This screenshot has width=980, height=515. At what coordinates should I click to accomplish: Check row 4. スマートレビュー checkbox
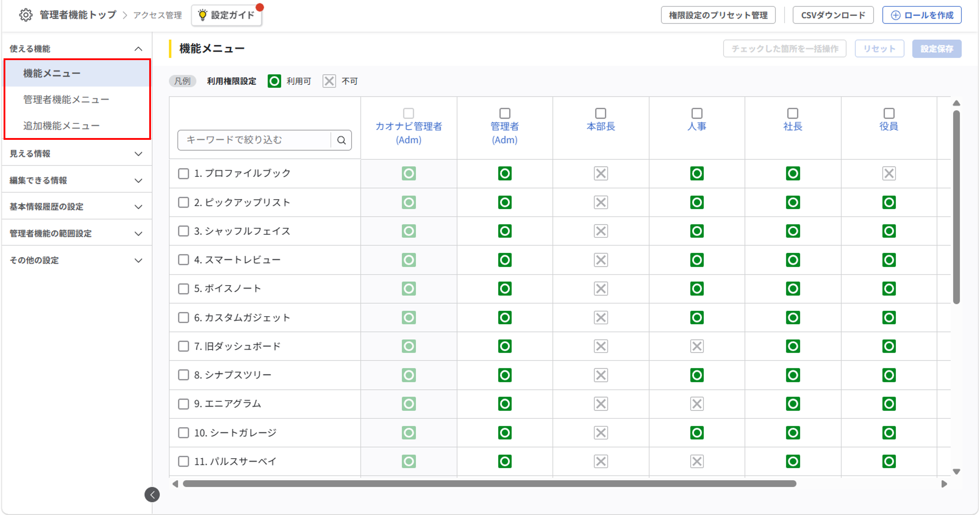pyautogui.click(x=183, y=260)
